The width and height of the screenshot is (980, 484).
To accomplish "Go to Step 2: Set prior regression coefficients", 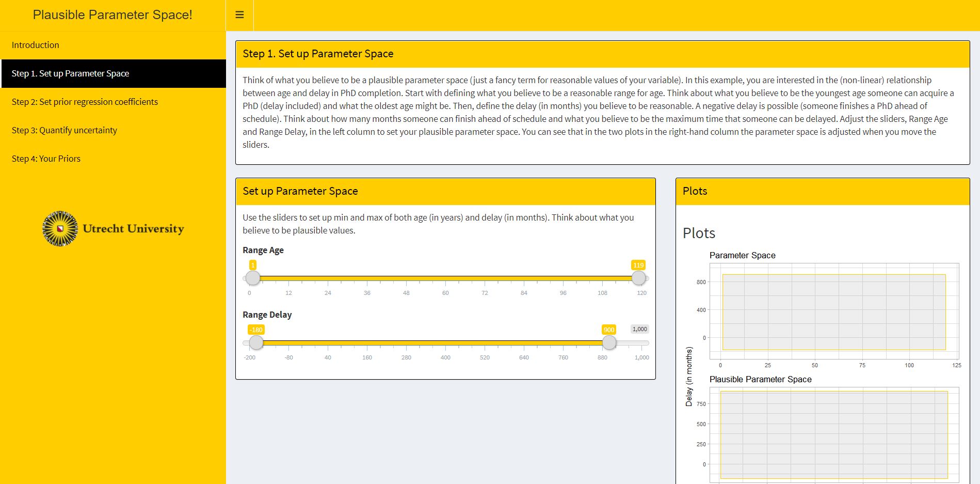I will [85, 102].
